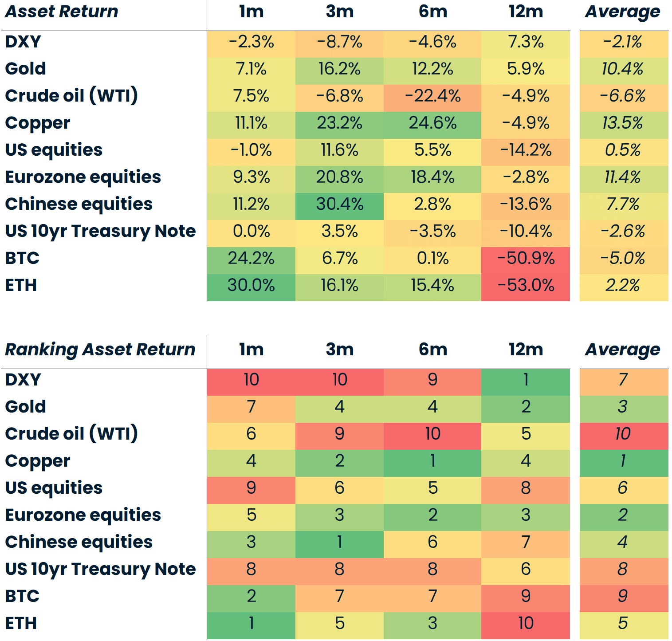The image size is (672, 641).
Task: Click the Eurozone equities row label in Asset Return table
Action: point(83,177)
